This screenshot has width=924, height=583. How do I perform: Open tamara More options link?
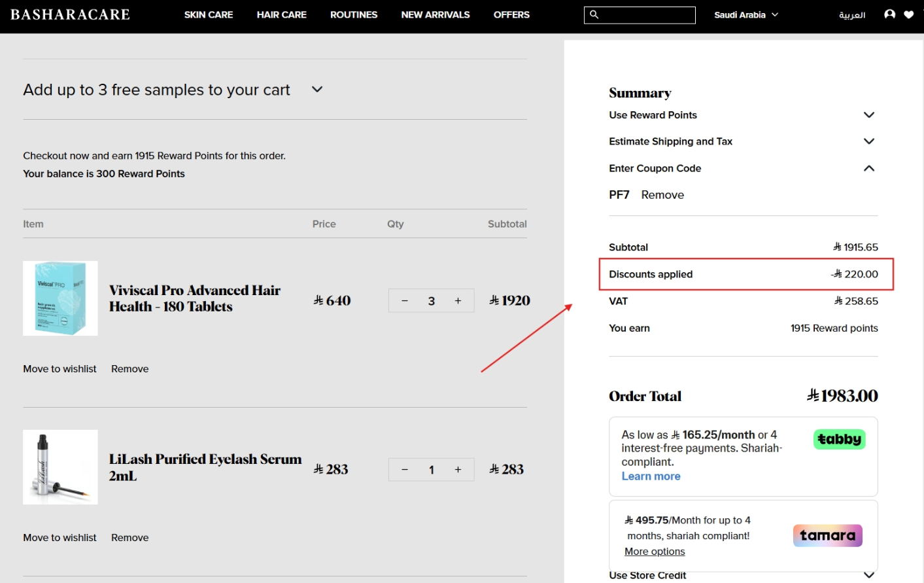[655, 552]
